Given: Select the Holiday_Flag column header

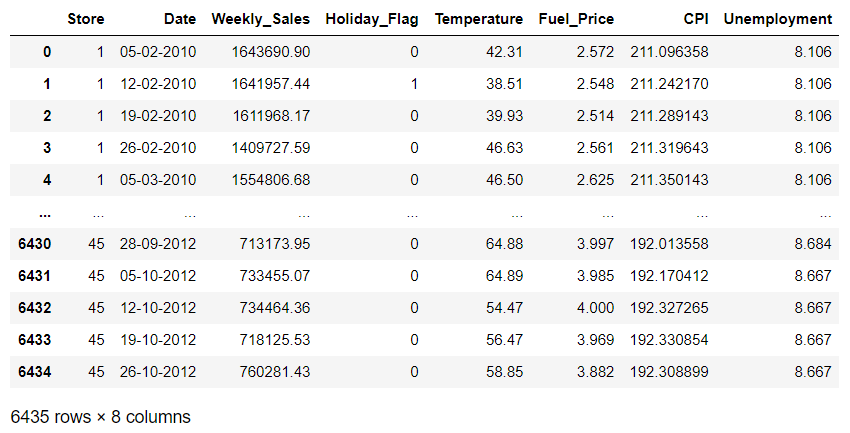Looking at the screenshot, I should 372,19.
